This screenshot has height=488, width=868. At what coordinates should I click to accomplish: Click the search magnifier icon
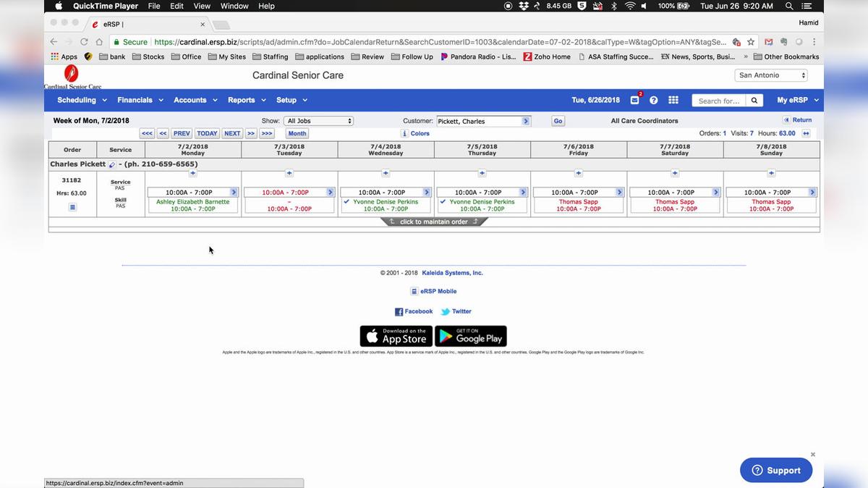point(754,100)
